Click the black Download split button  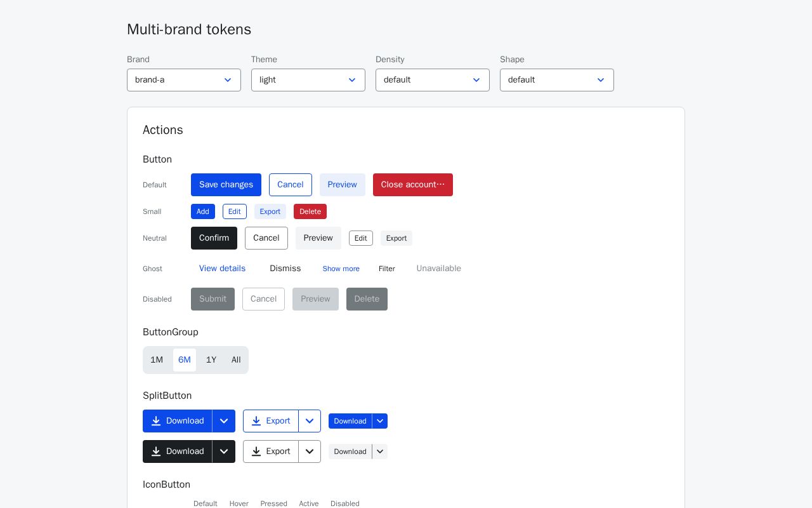point(178,451)
